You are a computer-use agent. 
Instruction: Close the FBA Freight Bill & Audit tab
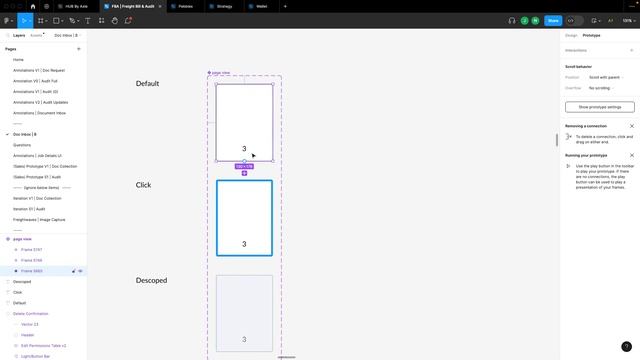(x=160, y=7)
